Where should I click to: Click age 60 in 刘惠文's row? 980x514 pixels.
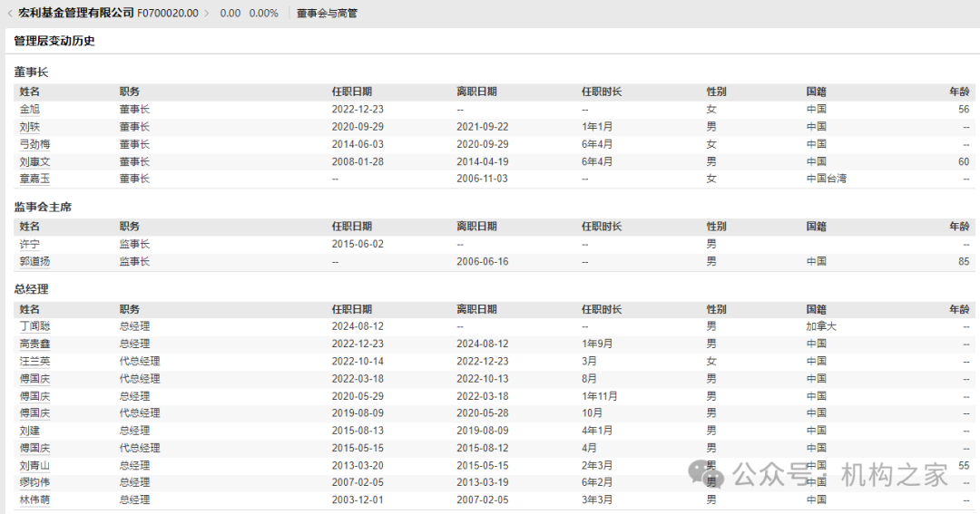pos(964,161)
